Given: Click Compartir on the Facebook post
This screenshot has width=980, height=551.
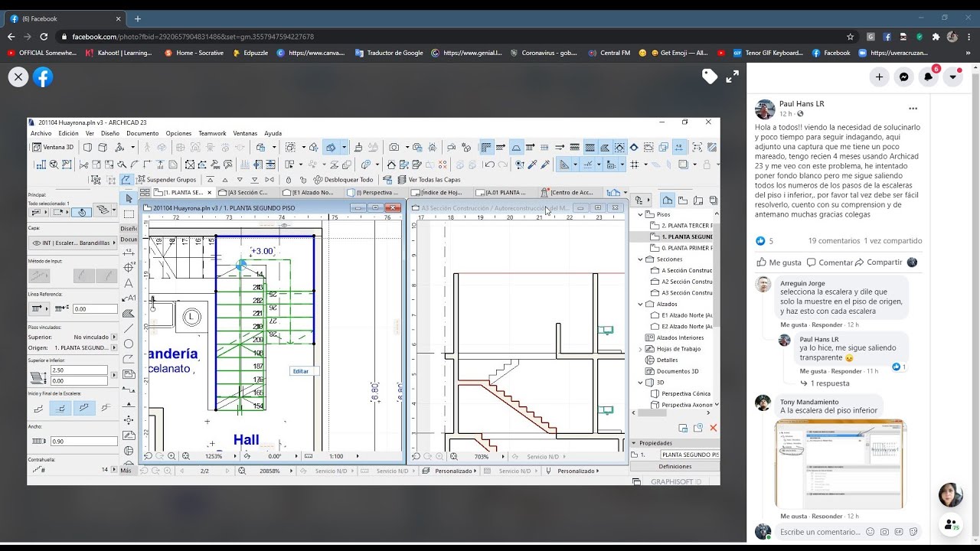Looking at the screenshot, I should pos(878,262).
